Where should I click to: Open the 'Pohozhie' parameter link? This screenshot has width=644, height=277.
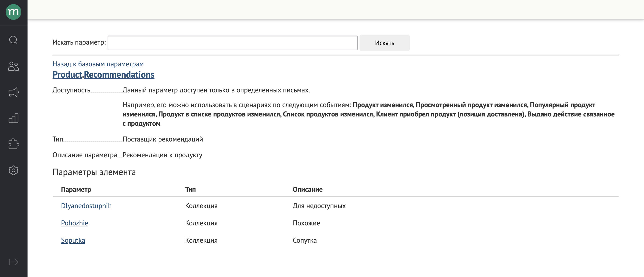(x=75, y=223)
